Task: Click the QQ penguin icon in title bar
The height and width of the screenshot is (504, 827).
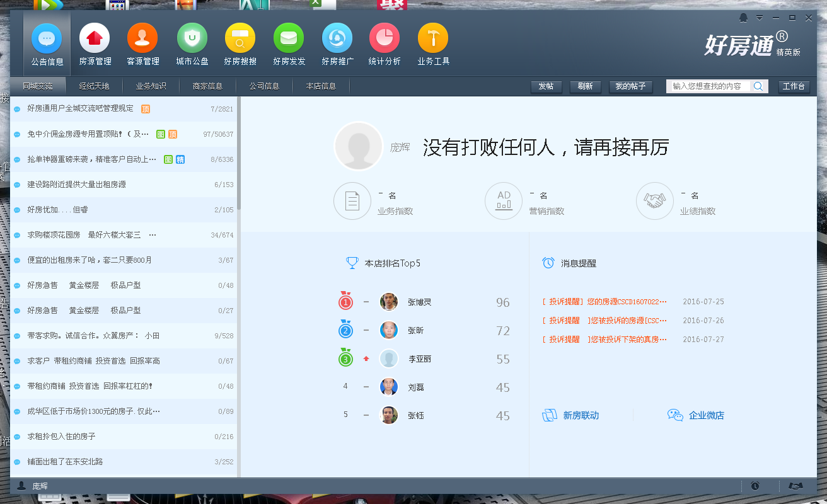Action: click(744, 18)
